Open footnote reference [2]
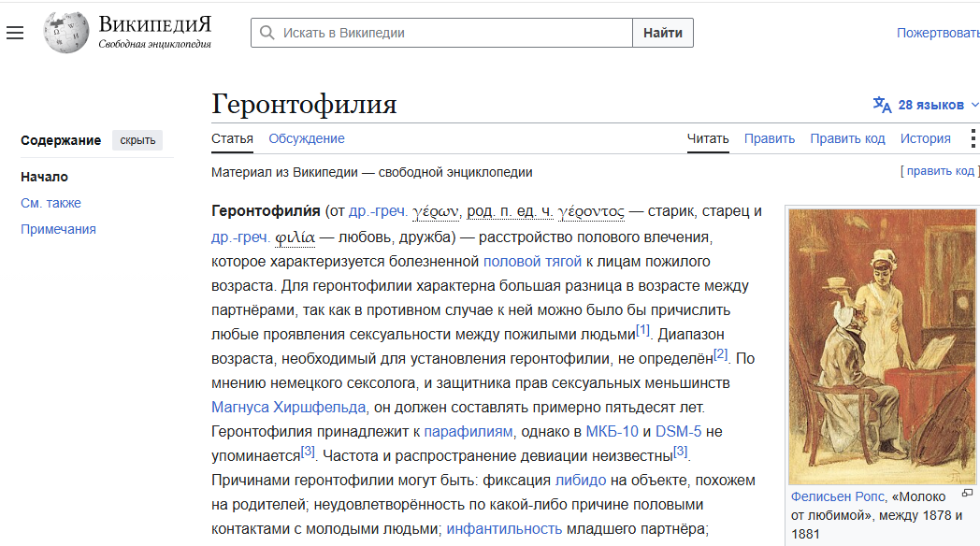Image resolution: width=980 pixels, height=546 pixels. pos(721,353)
